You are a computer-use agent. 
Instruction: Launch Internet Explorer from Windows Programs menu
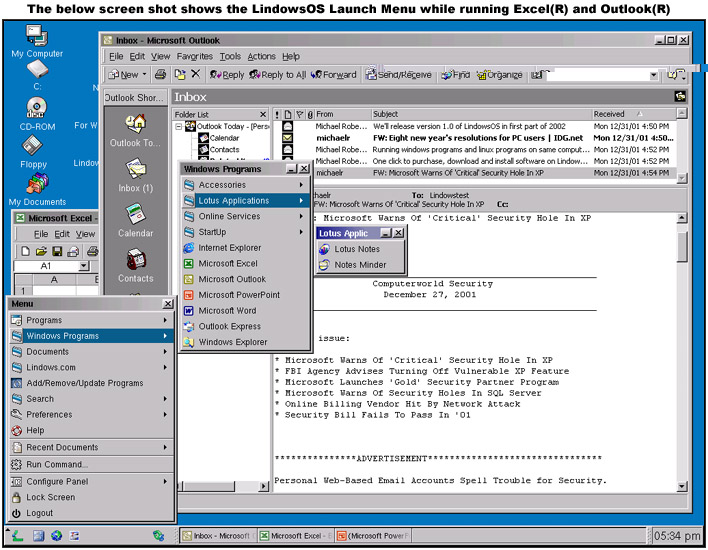[x=229, y=248]
